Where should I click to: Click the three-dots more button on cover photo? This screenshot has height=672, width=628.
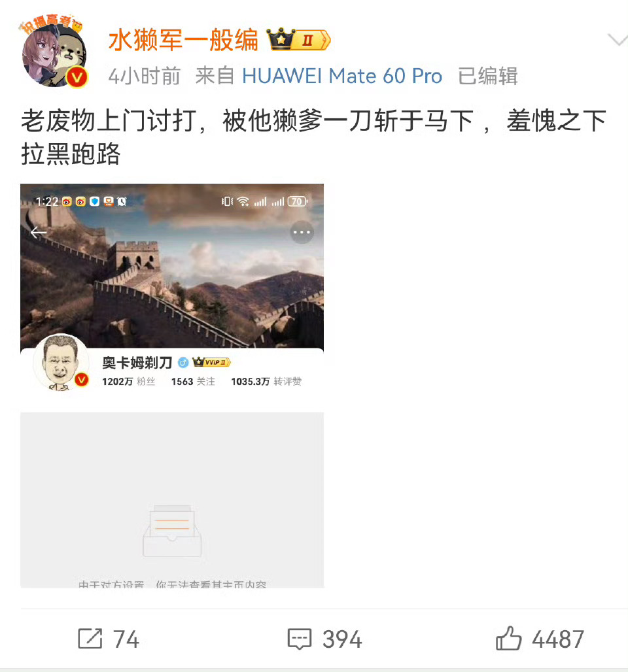tap(302, 232)
